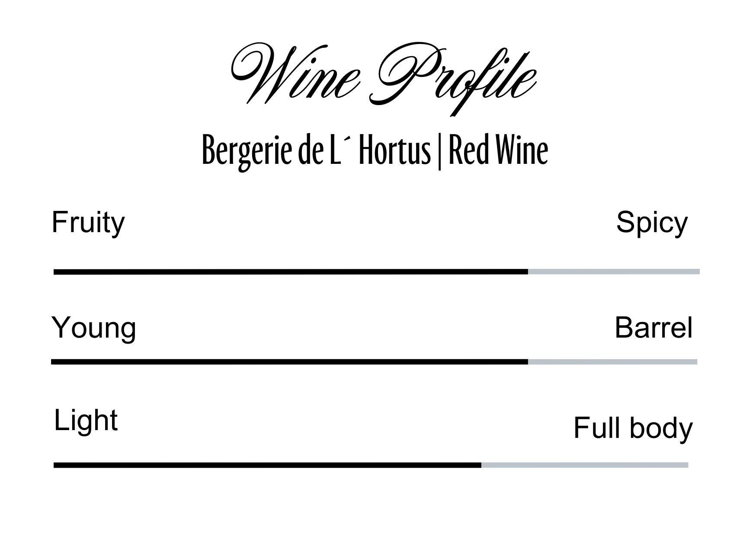This screenshot has height=536, width=756.
Task: Click the black filled part of Young–Barrel bar
Action: (x=289, y=362)
